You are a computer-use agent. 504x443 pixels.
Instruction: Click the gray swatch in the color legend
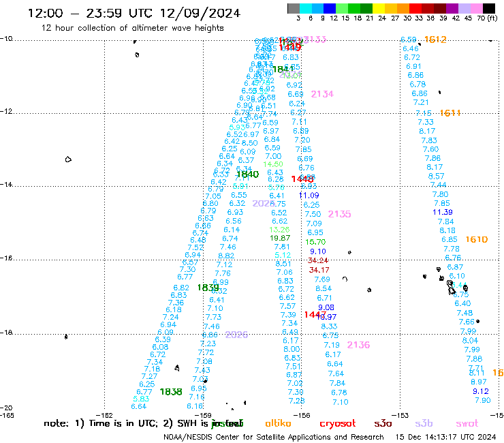294,8
